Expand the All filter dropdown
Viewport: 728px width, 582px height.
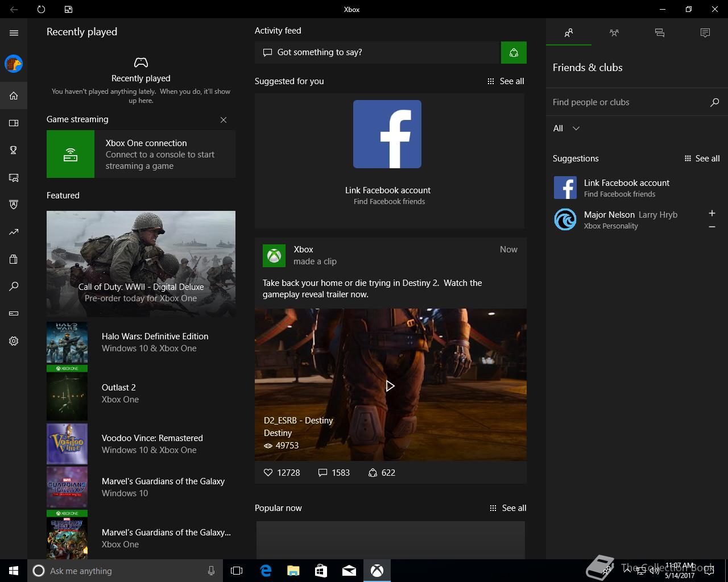pyautogui.click(x=566, y=128)
